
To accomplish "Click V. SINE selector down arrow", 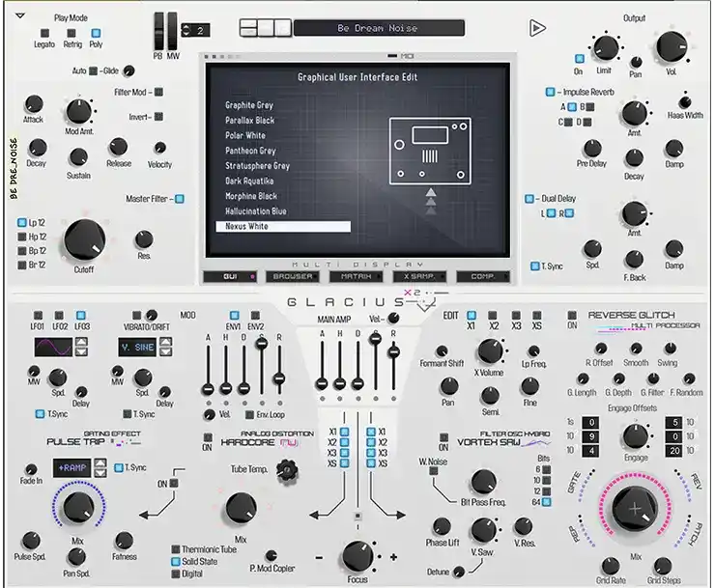I will [x=166, y=351].
